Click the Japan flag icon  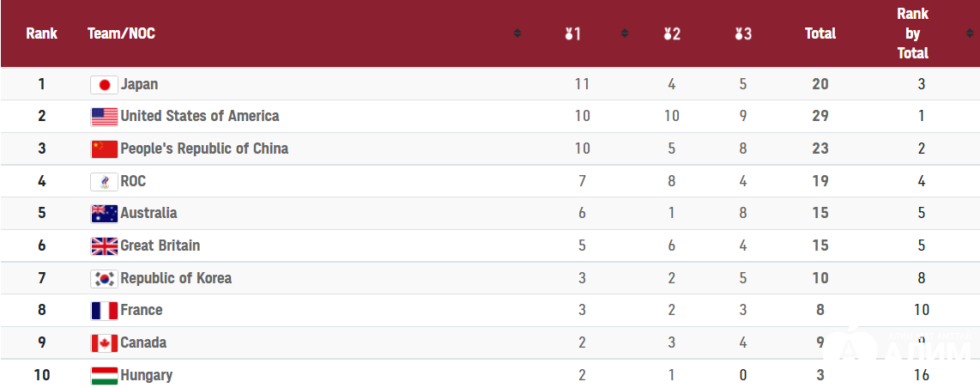105,84
